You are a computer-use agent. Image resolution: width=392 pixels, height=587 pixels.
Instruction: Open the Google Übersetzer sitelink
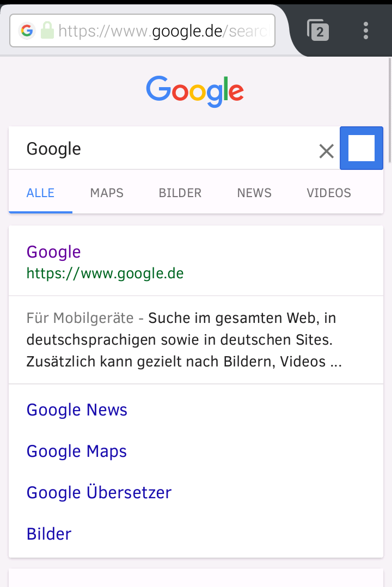(x=99, y=492)
